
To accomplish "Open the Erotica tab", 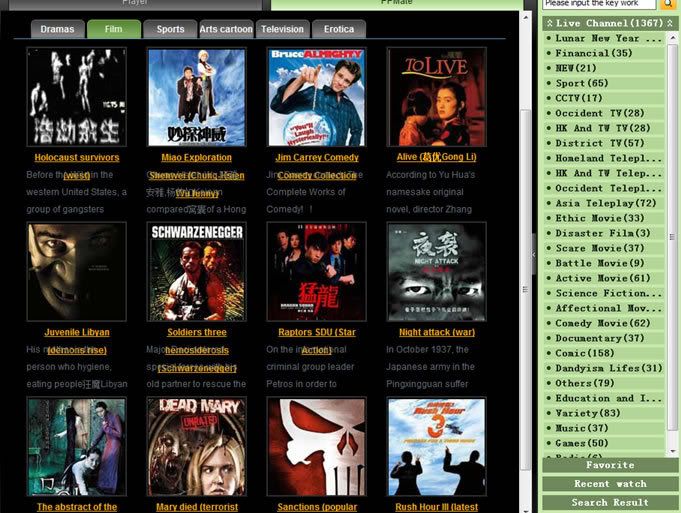I will coord(339,29).
